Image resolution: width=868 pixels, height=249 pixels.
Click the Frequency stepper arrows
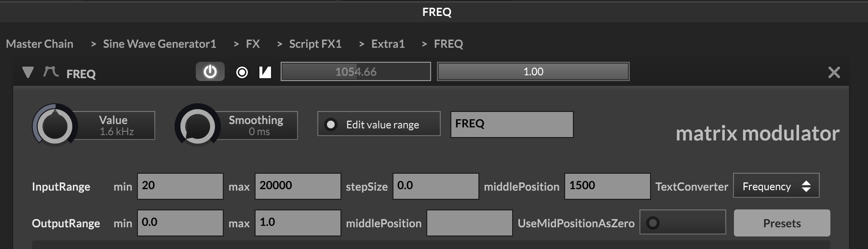[x=806, y=186]
